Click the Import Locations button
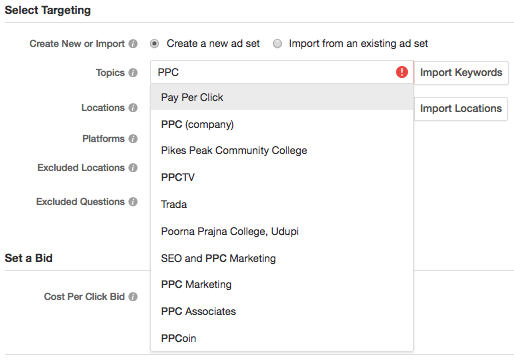 [x=461, y=109]
